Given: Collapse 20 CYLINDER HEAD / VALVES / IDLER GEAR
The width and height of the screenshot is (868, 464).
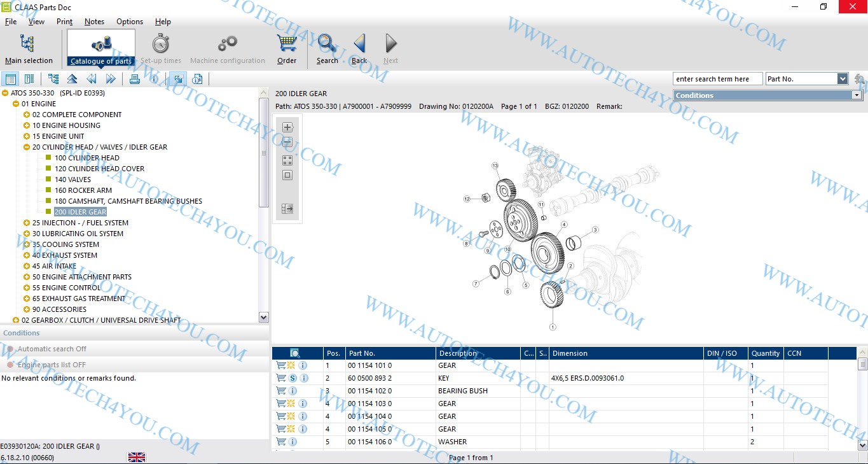Looking at the screenshot, I should [27, 147].
